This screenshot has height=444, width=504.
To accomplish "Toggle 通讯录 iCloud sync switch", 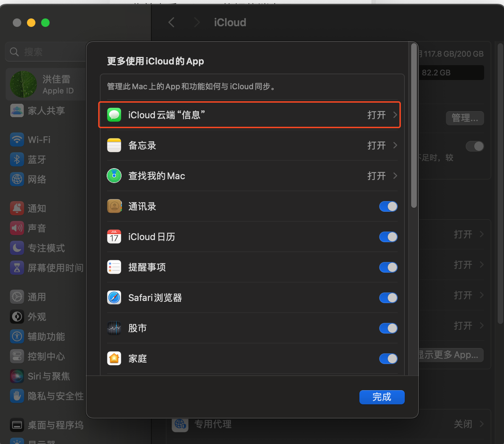I will tap(388, 206).
